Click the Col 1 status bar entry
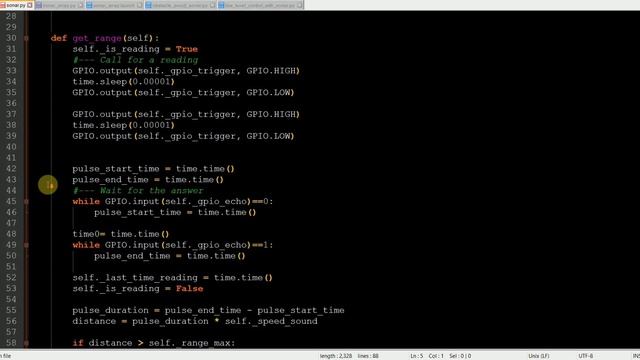Screen dimensions: 640x360 [436, 356]
